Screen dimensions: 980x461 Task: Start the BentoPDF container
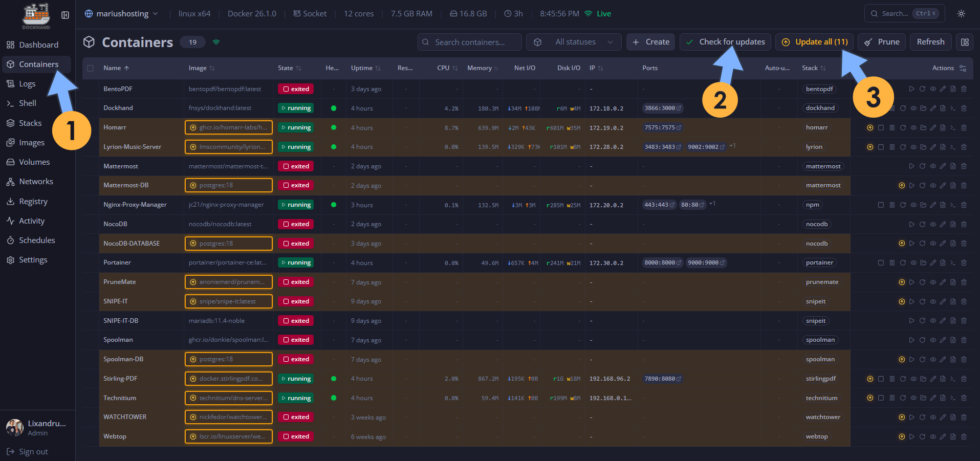(912, 89)
